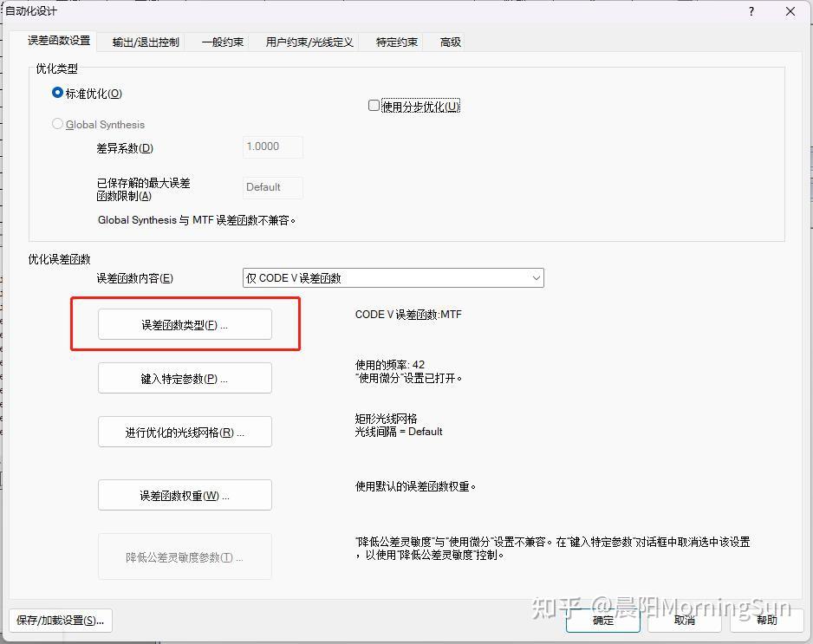
Task: Select the Global Synthesis radio button
Action: pos(56,124)
